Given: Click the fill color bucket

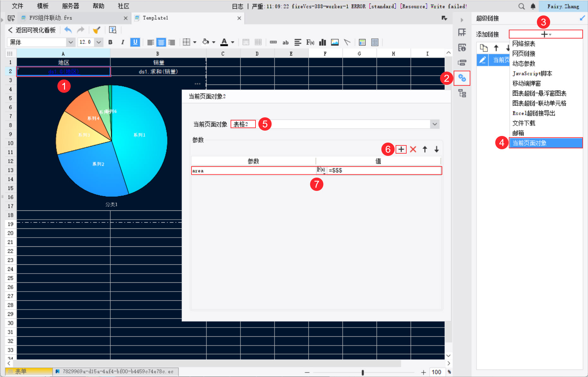Looking at the screenshot, I should coord(206,42).
